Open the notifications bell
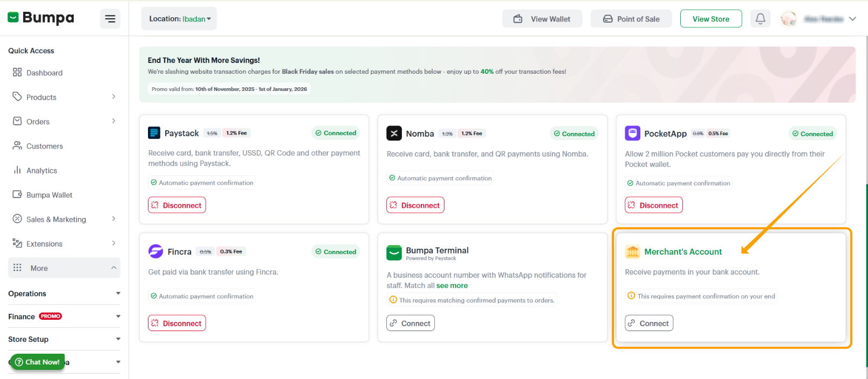Image resolution: width=868 pixels, height=379 pixels. click(760, 19)
